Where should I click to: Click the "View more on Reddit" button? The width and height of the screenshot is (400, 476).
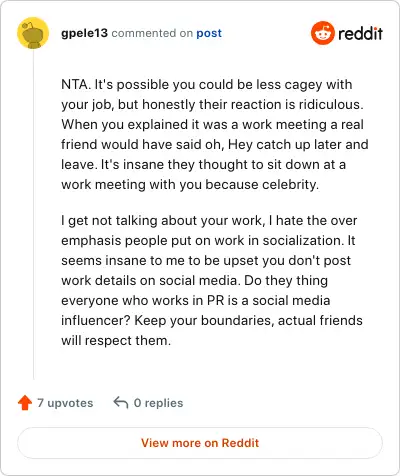click(200, 443)
